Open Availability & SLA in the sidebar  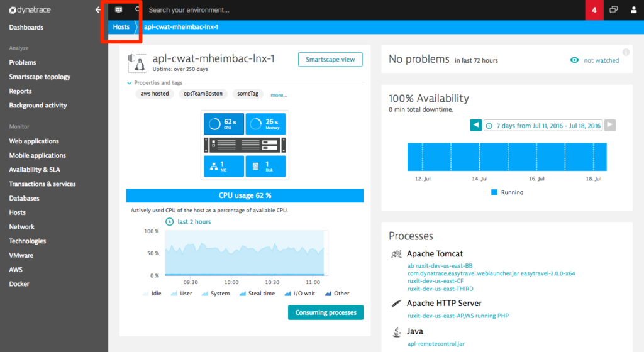pyautogui.click(x=35, y=170)
